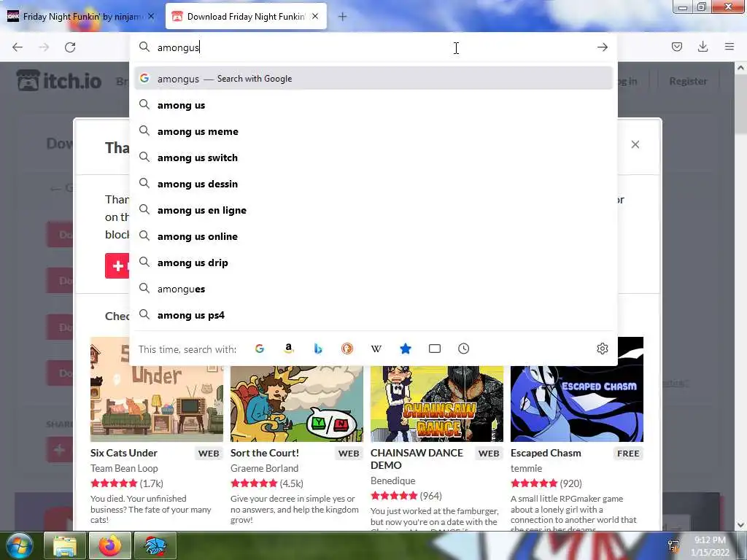Screen dimensions: 747x560
Task: Search this time with Wikipedia
Action: (x=376, y=349)
